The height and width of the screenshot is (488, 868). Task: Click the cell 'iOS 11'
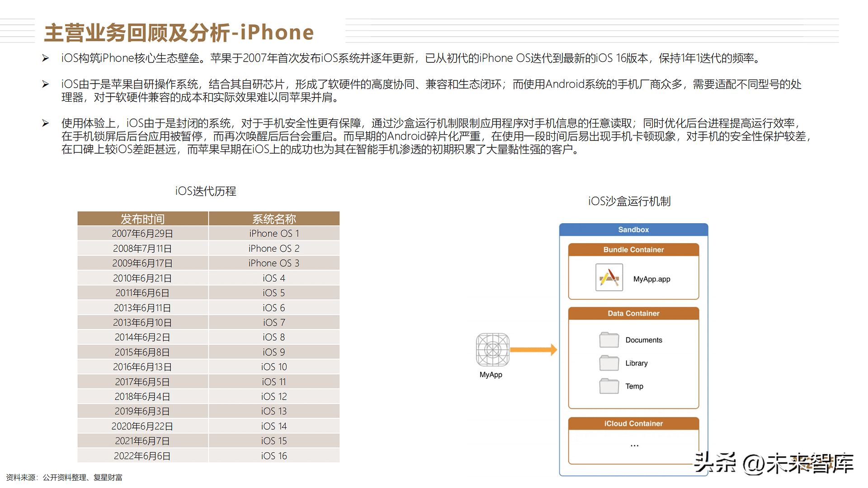274,382
